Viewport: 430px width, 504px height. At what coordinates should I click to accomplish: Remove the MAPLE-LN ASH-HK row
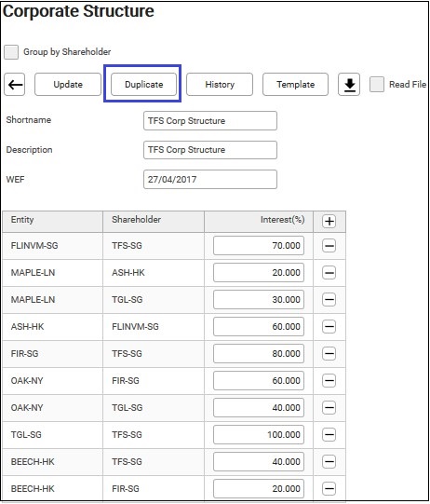(329, 273)
